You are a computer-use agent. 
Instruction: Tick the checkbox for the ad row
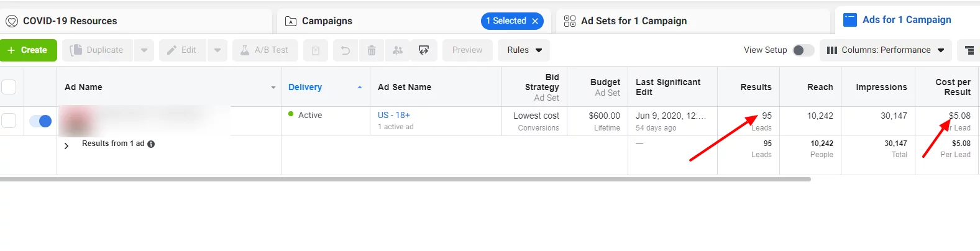[x=9, y=121]
